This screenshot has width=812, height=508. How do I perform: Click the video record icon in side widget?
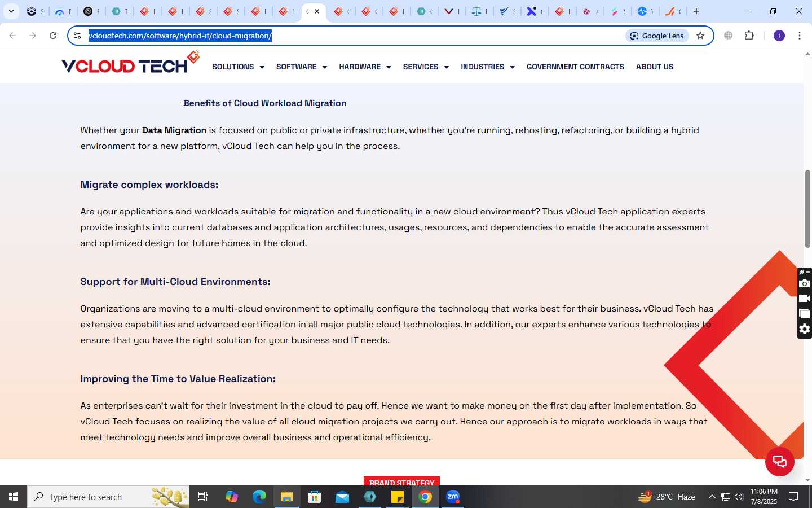805,299
